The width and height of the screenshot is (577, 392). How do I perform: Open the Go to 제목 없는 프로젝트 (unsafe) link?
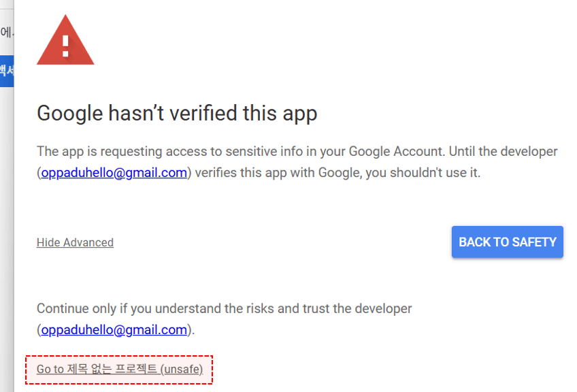[119, 370]
